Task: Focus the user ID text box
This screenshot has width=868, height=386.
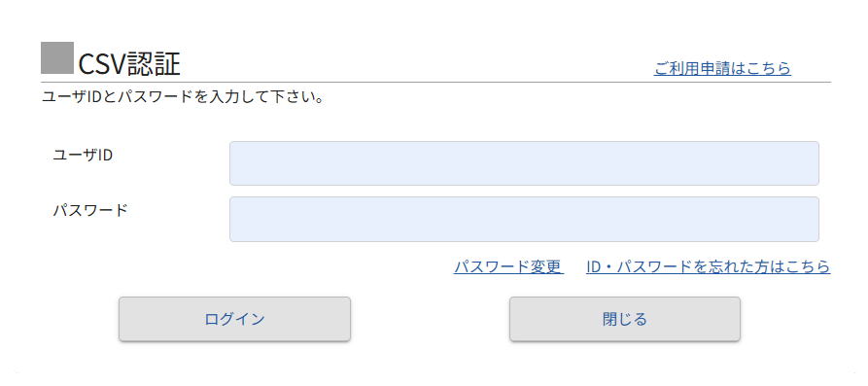Action: coord(524,163)
